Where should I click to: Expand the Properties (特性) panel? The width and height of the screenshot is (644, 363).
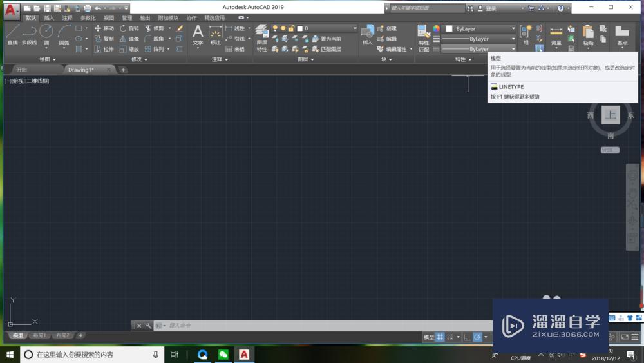pos(463,59)
